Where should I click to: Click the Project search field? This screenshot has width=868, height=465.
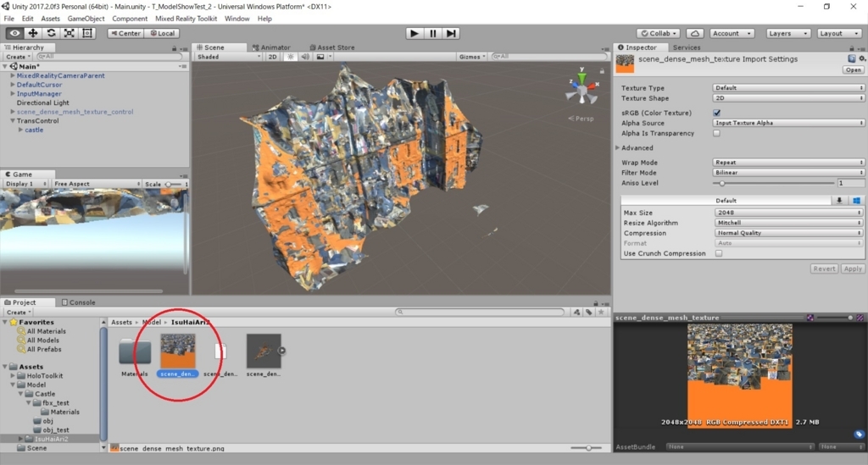pyautogui.click(x=480, y=313)
